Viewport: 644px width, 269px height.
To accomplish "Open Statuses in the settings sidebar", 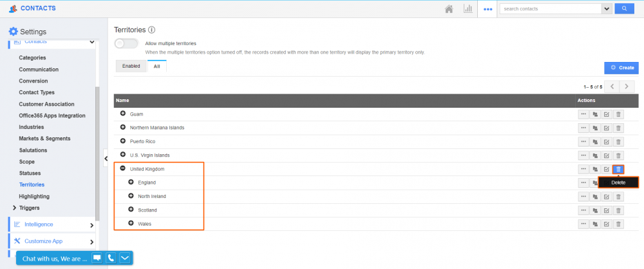I will (x=30, y=173).
